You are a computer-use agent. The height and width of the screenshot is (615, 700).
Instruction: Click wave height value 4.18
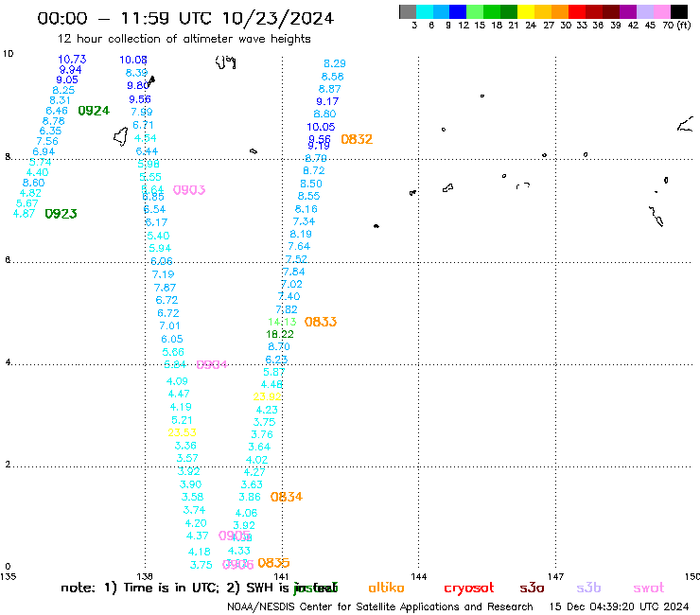coord(199,552)
